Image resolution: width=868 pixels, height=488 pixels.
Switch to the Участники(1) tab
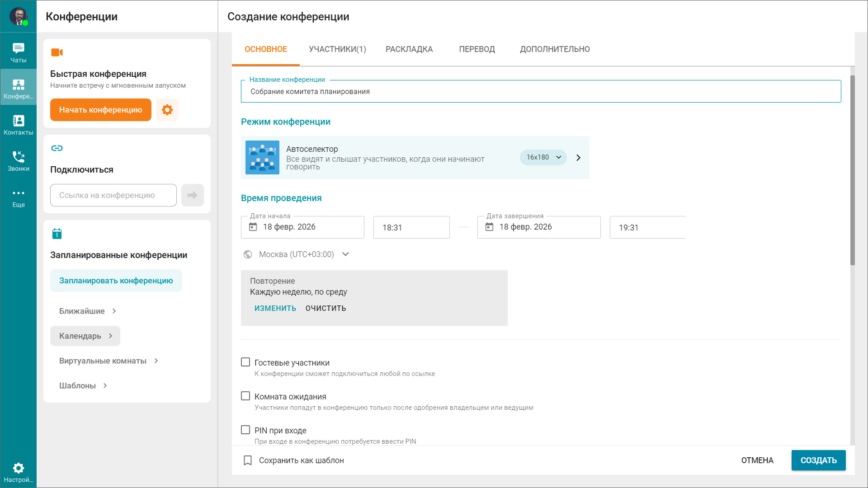tap(337, 49)
